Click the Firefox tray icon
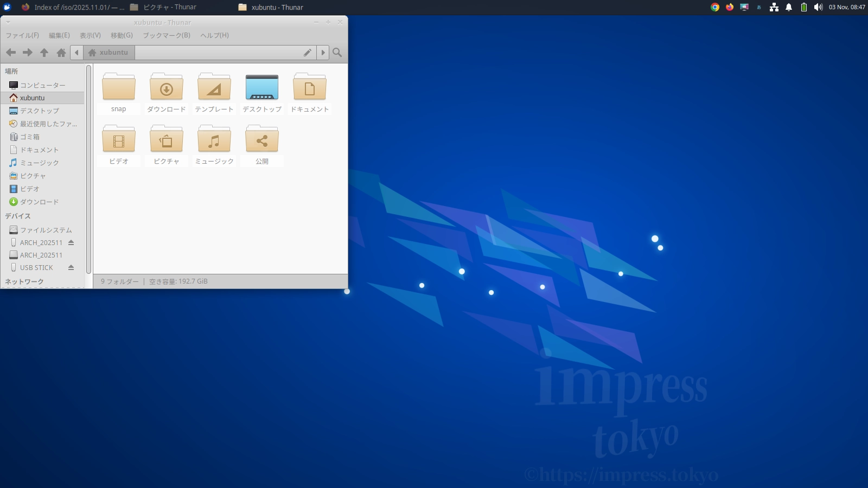 [x=730, y=7]
